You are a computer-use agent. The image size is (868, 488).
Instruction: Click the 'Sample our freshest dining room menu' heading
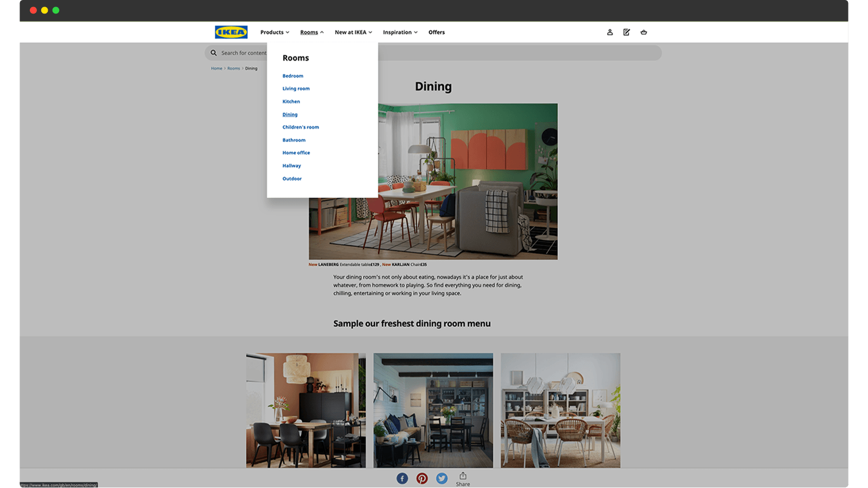click(412, 324)
